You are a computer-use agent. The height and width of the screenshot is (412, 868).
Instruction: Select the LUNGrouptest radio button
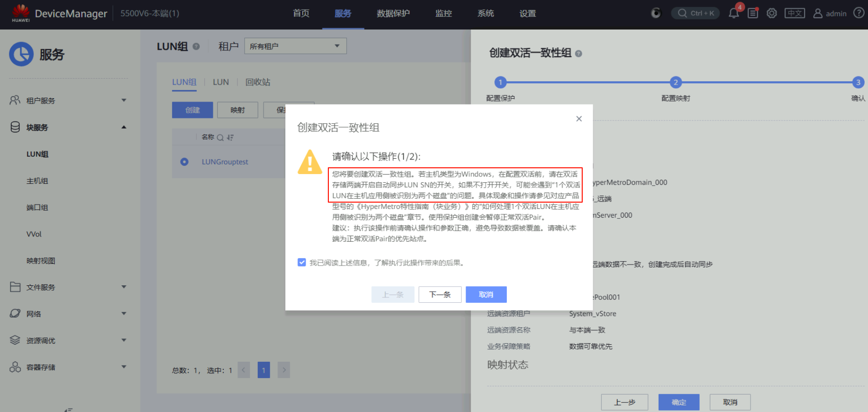(x=184, y=162)
